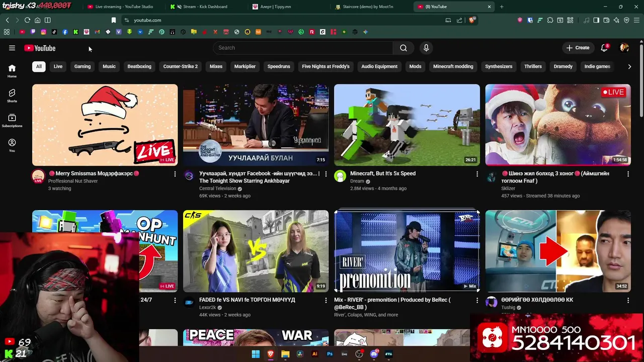Open options for FADED fe VS NAVI video
644x362 pixels.
tap(326, 300)
